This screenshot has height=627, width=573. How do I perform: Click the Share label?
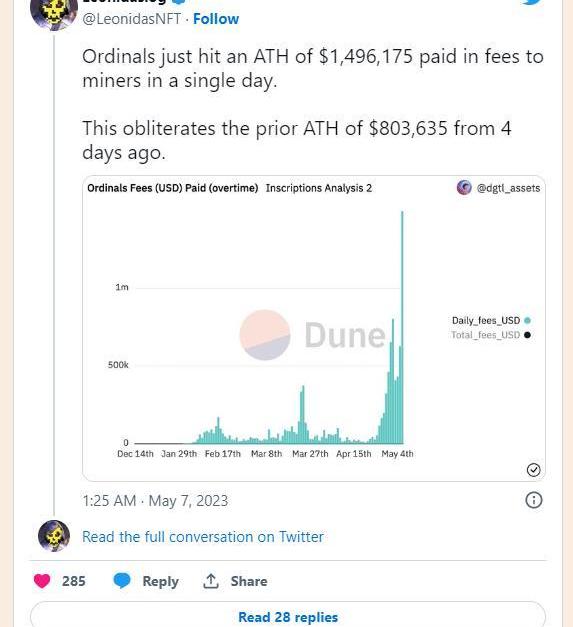pos(249,581)
